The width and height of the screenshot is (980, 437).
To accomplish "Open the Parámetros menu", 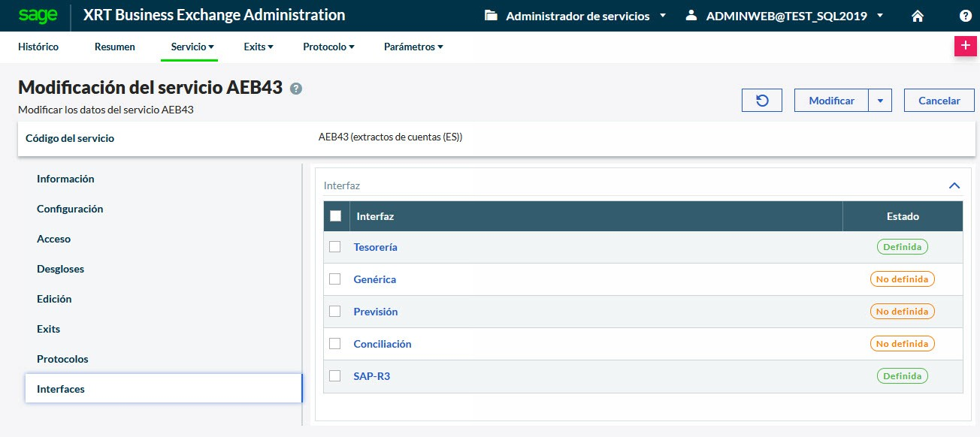I will pyautogui.click(x=413, y=47).
